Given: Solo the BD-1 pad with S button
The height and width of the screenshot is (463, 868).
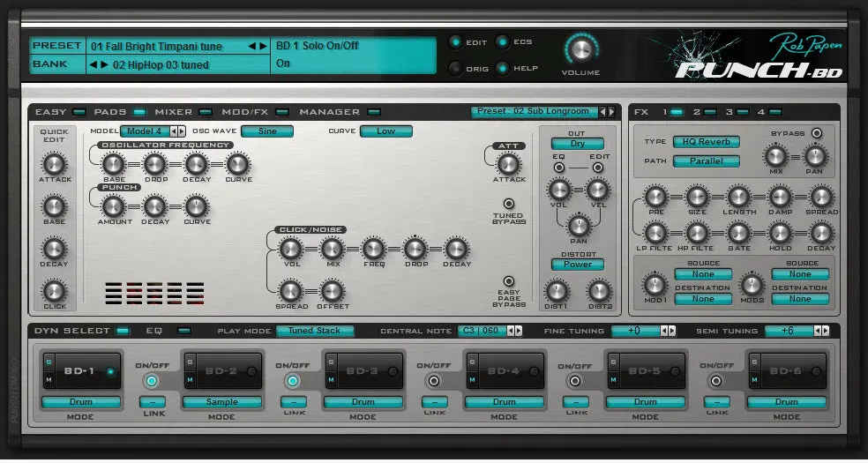Looking at the screenshot, I should pyautogui.click(x=48, y=362).
